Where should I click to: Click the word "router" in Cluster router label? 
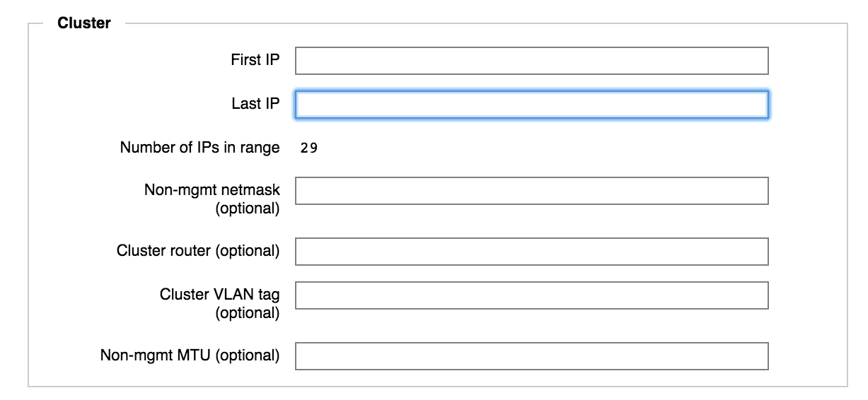point(191,251)
